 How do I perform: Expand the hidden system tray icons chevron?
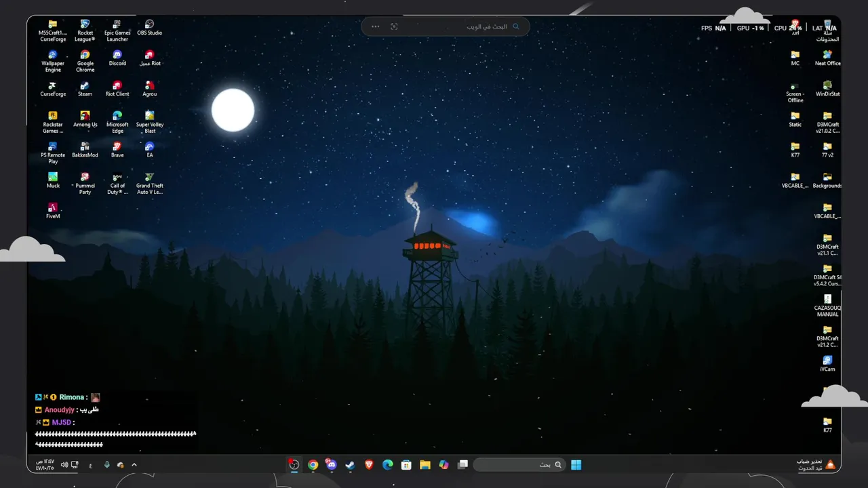[x=134, y=465]
